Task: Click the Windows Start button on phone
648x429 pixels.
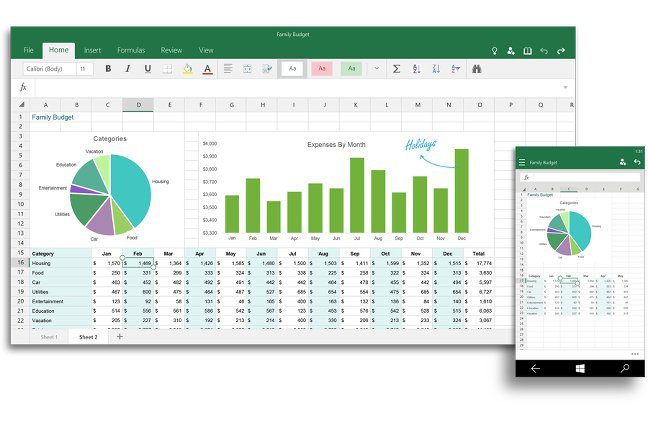Action: 578,368
